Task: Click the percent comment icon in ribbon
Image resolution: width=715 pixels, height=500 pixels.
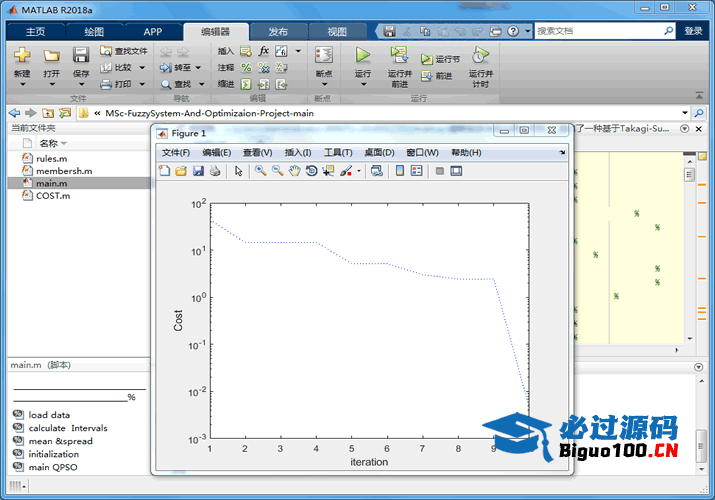Action: [x=246, y=68]
